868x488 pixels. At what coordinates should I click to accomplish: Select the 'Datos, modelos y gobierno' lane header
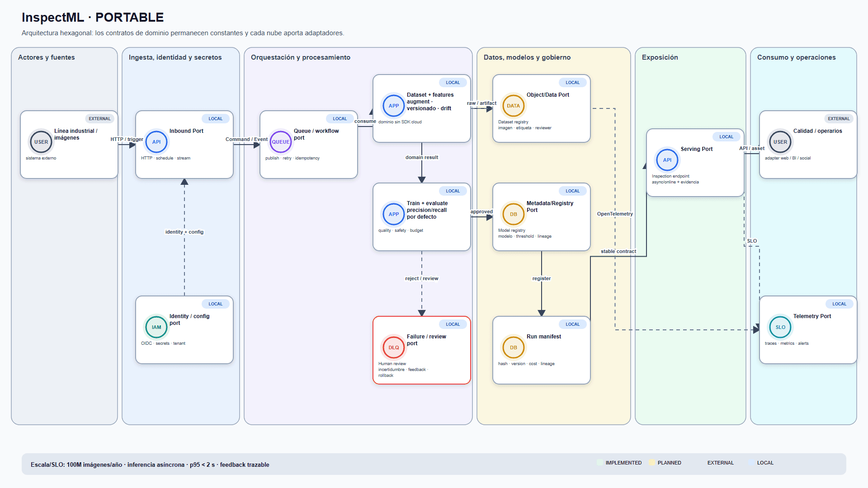pyautogui.click(x=527, y=57)
